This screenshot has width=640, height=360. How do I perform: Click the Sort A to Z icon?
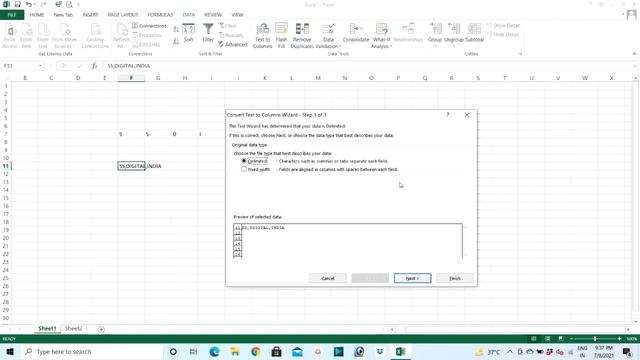(176, 29)
